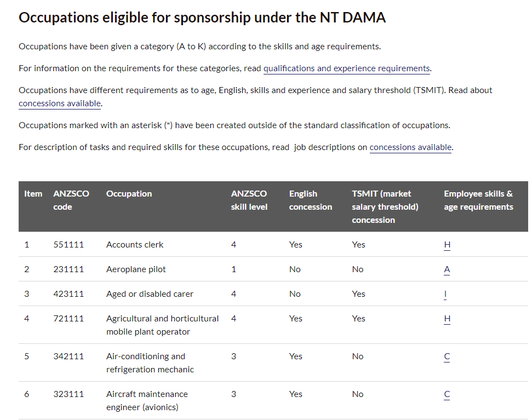This screenshot has height=420, width=532.
Task: Click the Accounts clerk occupation cell
Action: coord(135,245)
